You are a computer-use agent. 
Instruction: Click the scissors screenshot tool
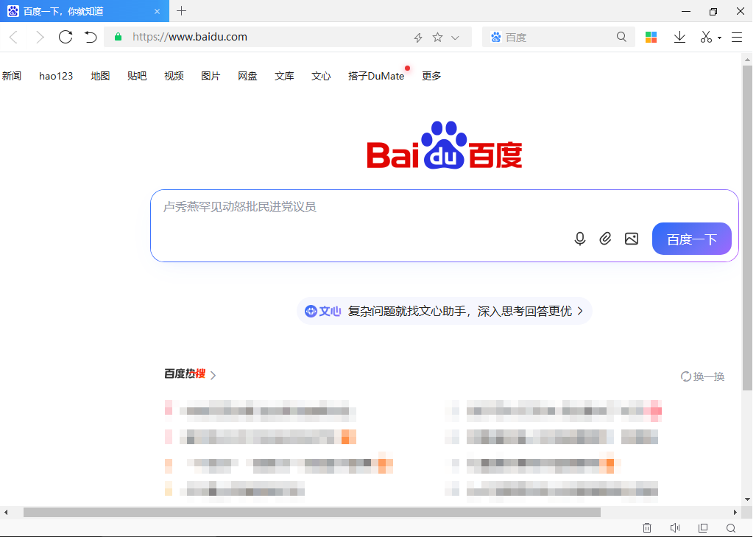point(707,37)
